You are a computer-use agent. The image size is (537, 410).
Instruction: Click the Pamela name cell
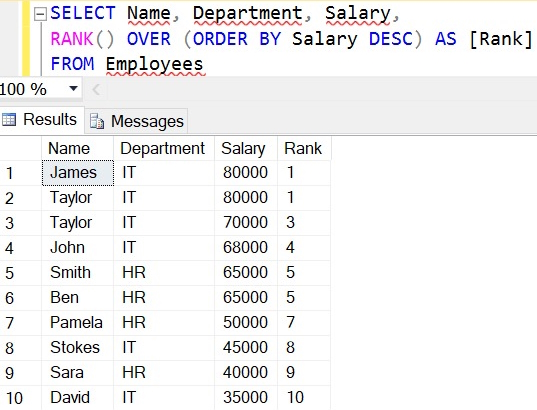pyautogui.click(x=78, y=323)
